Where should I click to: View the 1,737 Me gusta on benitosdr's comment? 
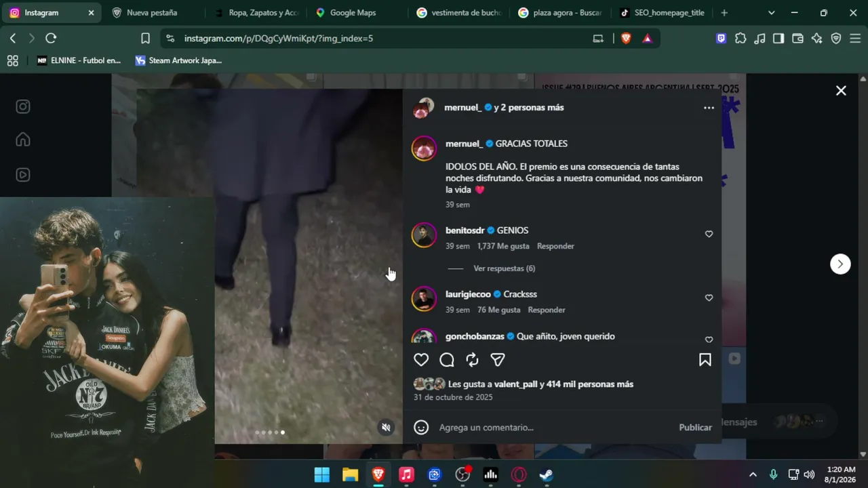[503, 246]
